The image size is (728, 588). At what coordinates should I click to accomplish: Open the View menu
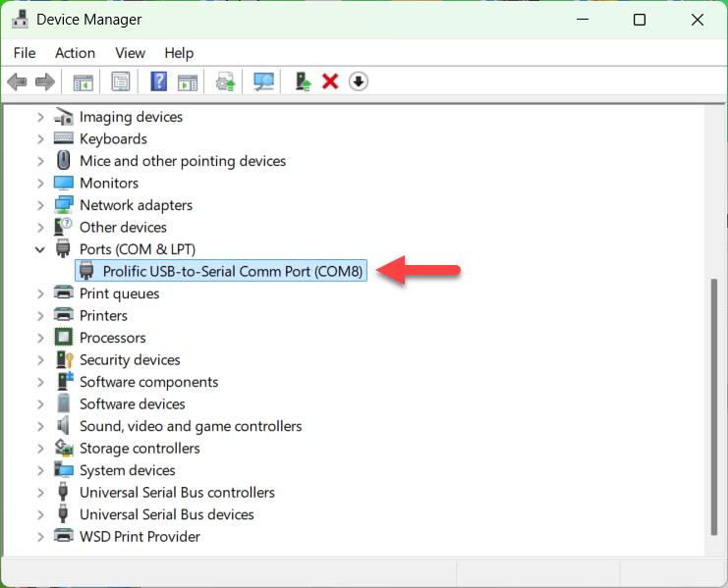click(x=130, y=53)
